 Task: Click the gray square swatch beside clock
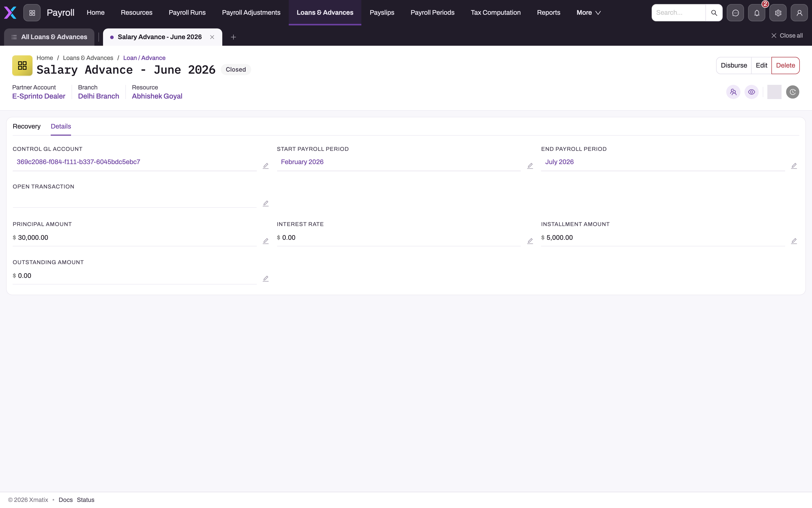(774, 92)
